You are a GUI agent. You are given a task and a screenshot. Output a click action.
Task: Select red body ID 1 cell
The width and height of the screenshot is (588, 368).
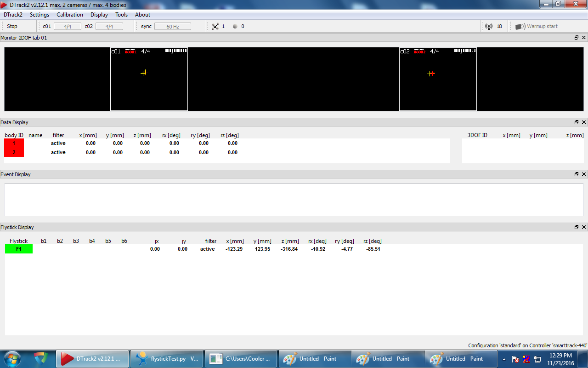(x=14, y=144)
